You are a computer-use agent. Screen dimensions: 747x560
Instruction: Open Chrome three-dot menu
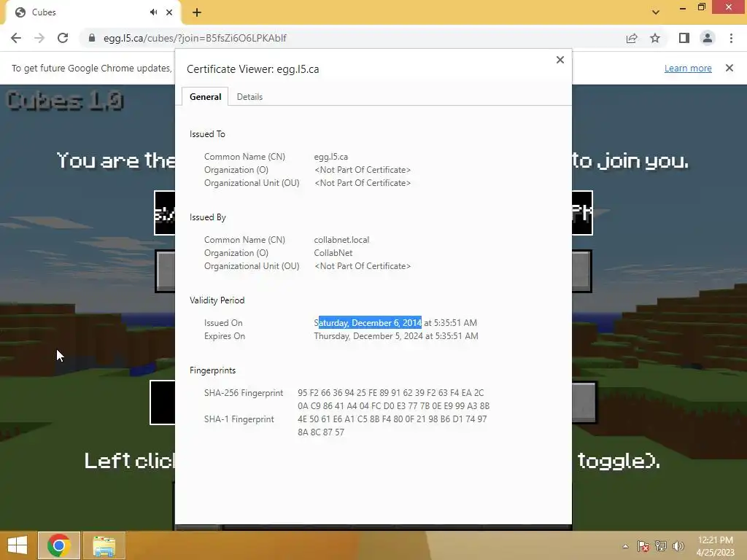pyautogui.click(x=731, y=38)
